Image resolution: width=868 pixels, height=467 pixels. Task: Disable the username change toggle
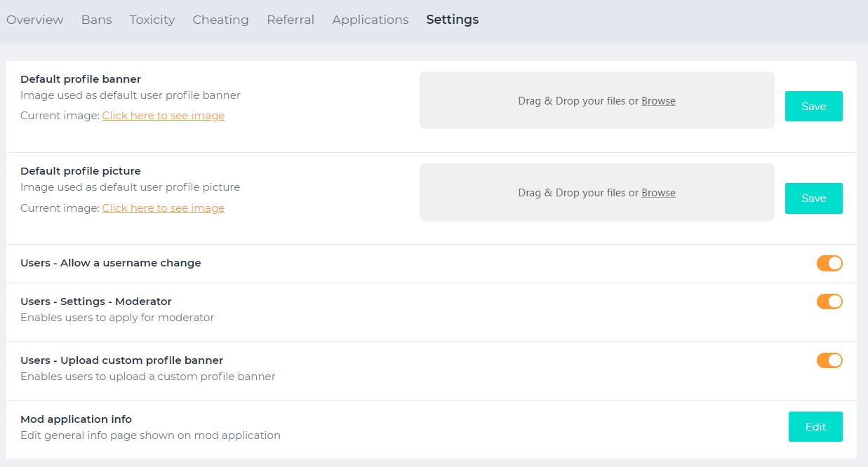click(829, 263)
